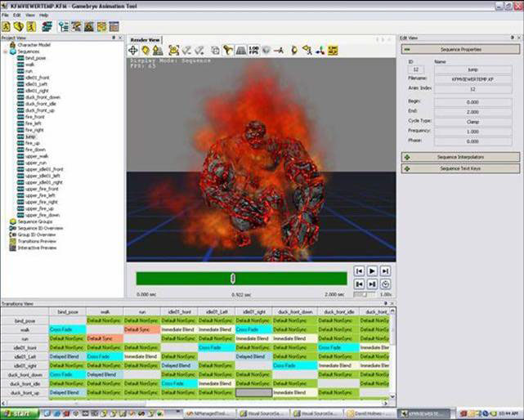Open the Windows Start button

[20, 413]
